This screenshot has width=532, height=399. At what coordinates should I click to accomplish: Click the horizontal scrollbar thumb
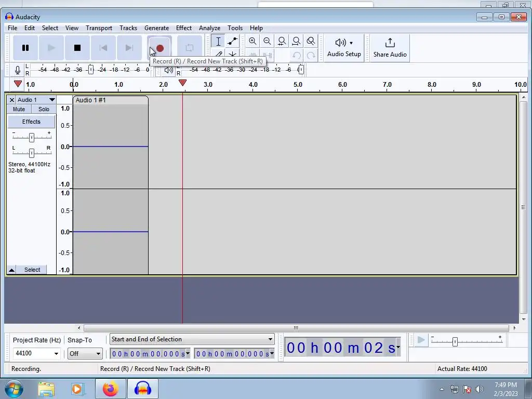pyautogui.click(x=296, y=328)
